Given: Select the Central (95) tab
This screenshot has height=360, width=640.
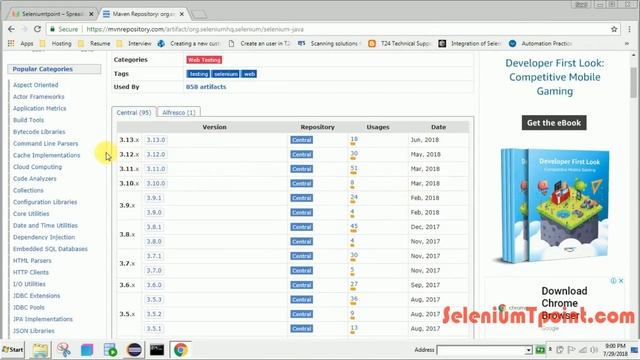Looking at the screenshot, I should [x=133, y=112].
